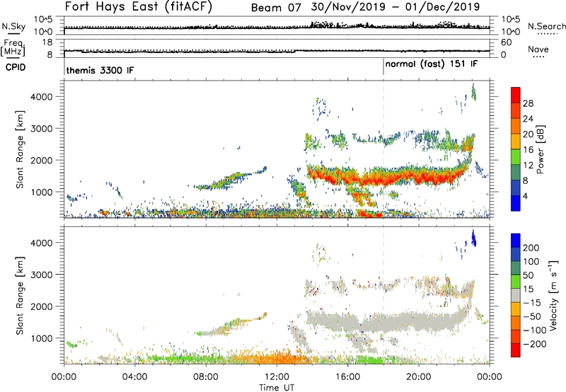Click the 'CPID' row label
The width and height of the screenshot is (566, 392).
16,67
